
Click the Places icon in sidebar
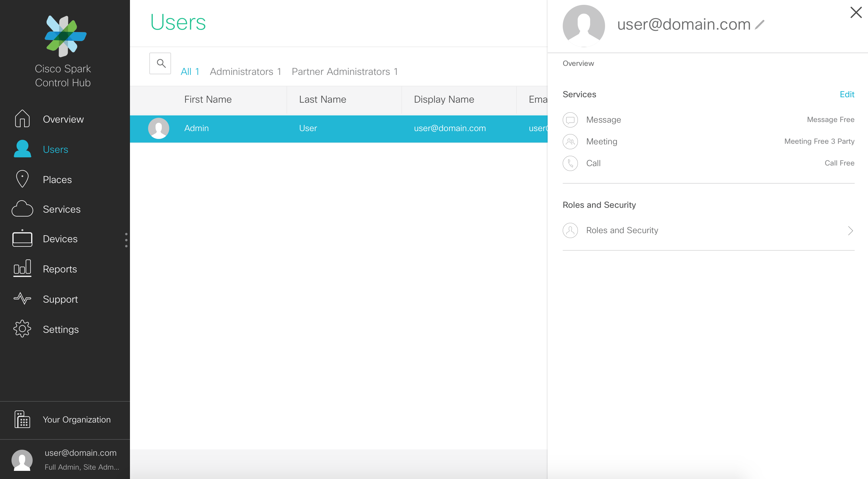22,179
